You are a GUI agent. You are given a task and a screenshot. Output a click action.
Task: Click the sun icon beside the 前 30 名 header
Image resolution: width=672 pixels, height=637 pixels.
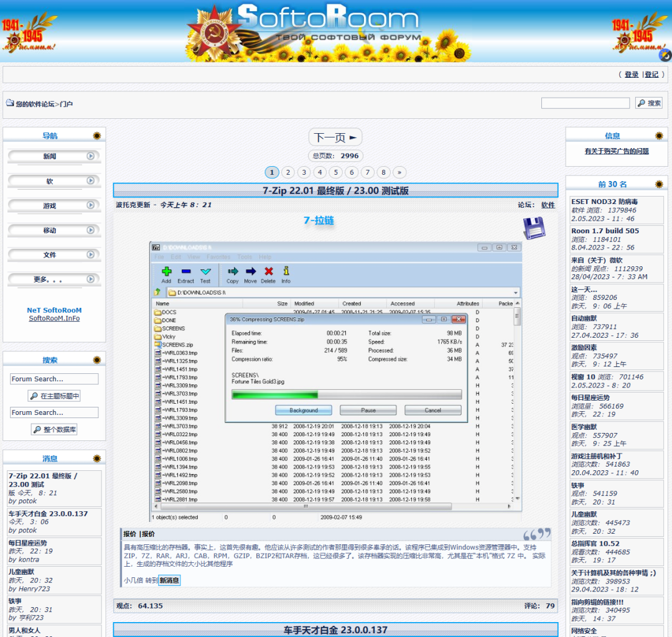[x=659, y=184]
